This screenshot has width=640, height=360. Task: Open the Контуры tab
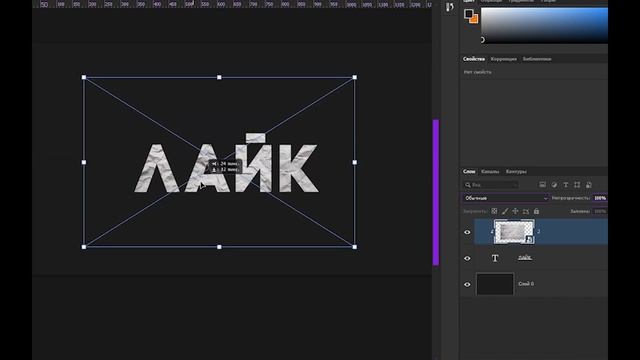click(x=516, y=171)
